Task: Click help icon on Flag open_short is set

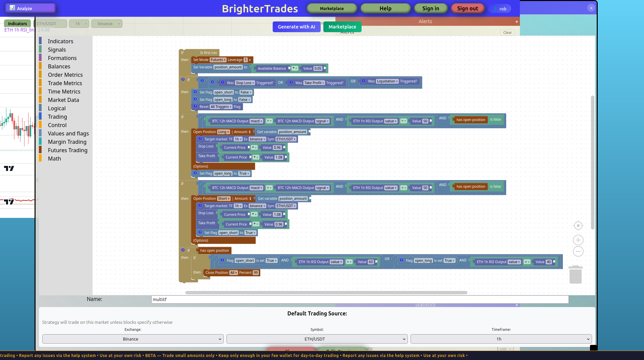Action: 222,260
